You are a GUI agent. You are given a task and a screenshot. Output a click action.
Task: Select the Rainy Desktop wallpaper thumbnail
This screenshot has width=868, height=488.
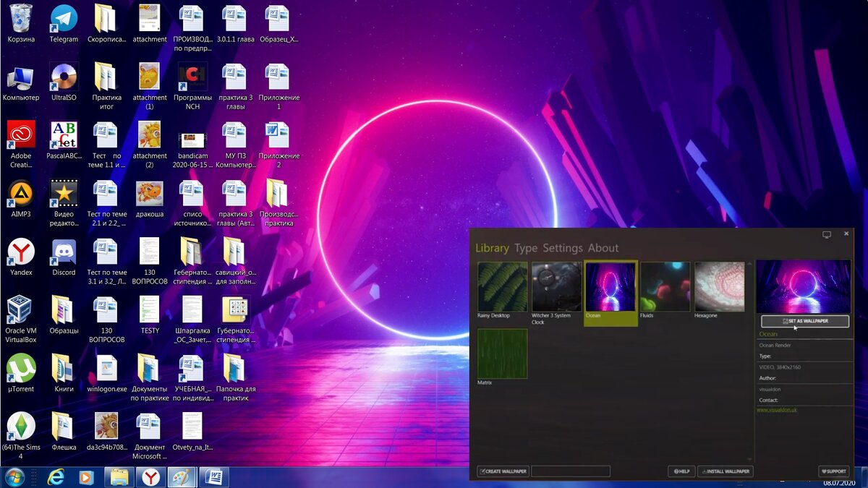point(502,286)
